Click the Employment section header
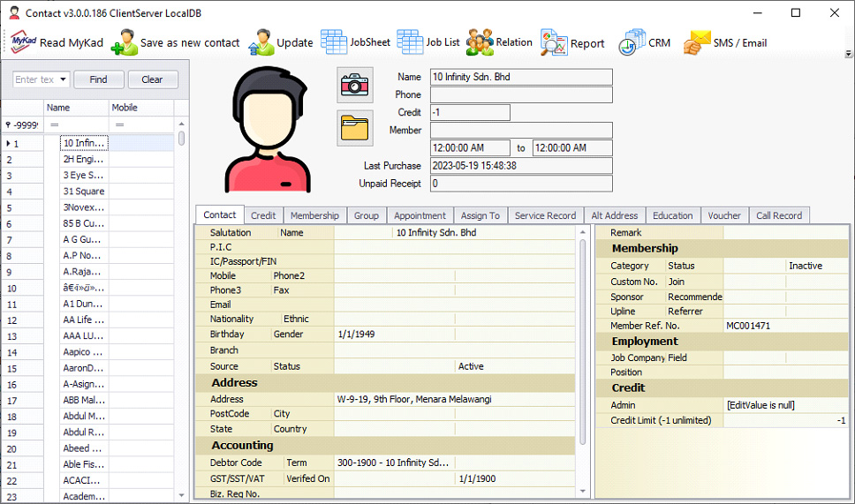 click(x=723, y=341)
